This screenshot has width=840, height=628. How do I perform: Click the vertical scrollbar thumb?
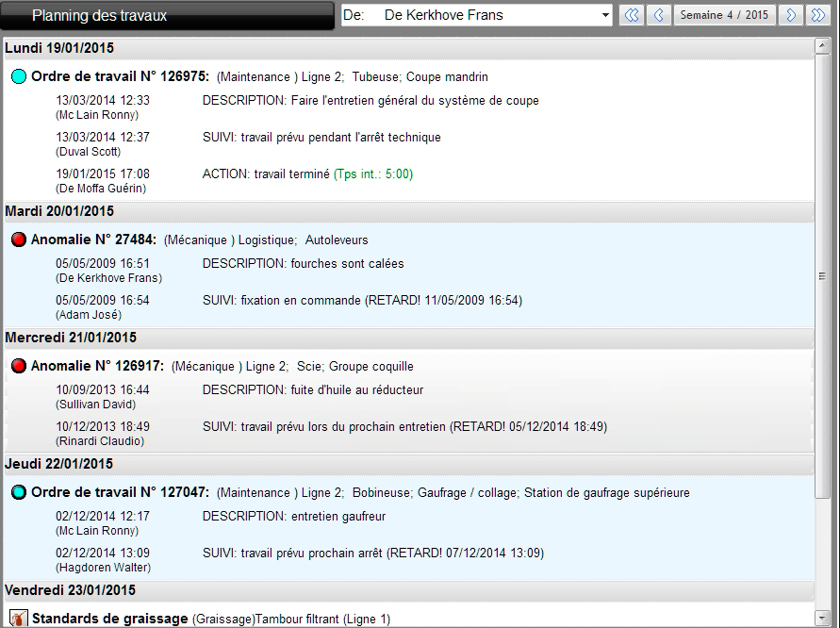tap(822, 276)
